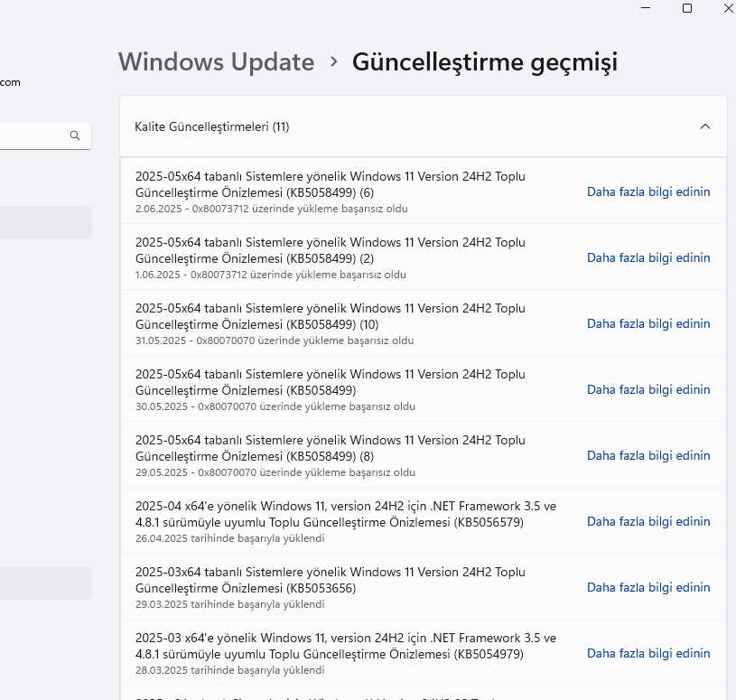Select the KB5056579 .NET Framework update entry text
736x700 pixels.
click(346, 514)
